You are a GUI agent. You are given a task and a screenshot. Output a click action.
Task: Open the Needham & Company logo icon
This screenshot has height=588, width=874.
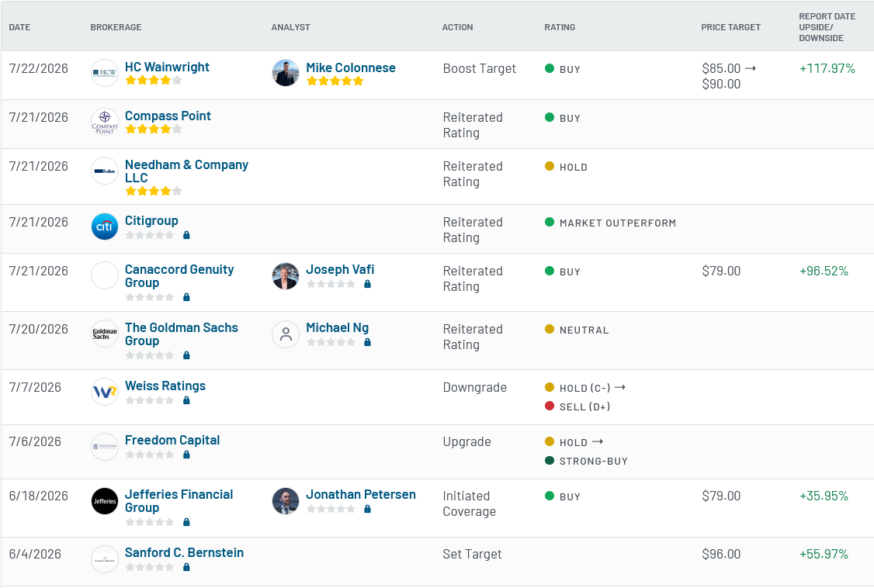click(105, 171)
